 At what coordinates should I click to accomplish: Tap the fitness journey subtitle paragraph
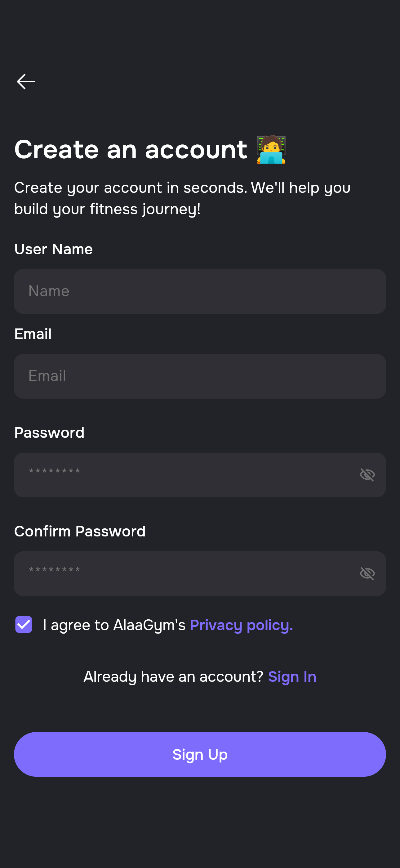coord(182,198)
